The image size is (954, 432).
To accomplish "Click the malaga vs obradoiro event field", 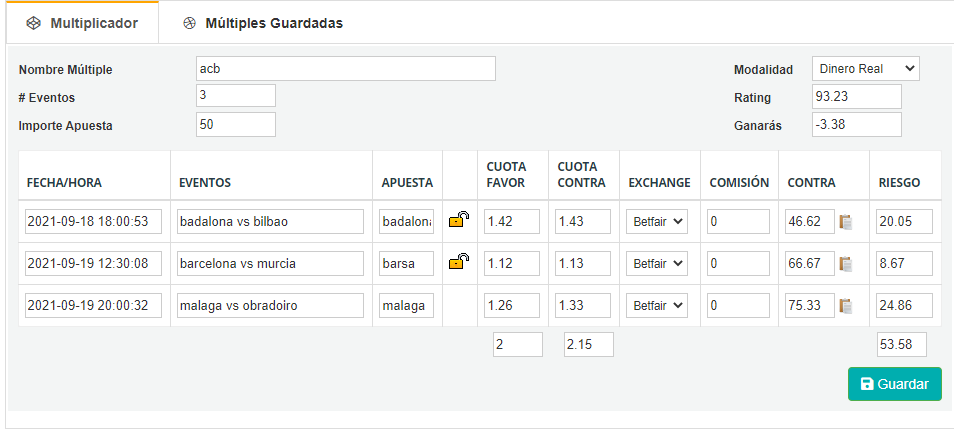I will [270, 306].
